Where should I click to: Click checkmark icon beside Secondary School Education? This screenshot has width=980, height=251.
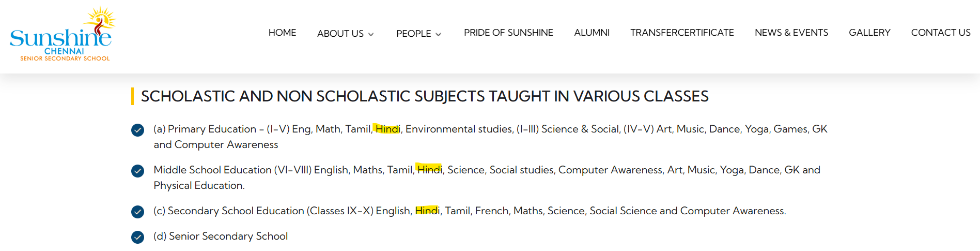137,212
